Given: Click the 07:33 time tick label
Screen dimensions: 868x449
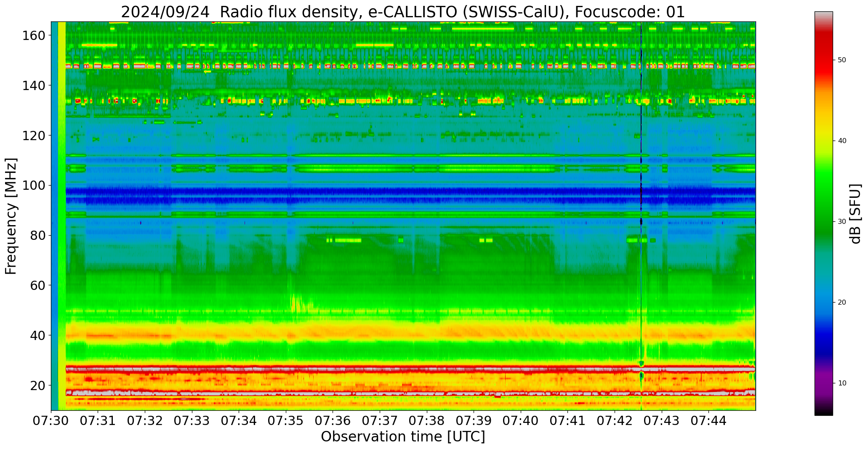Looking at the screenshot, I should 192,420.
